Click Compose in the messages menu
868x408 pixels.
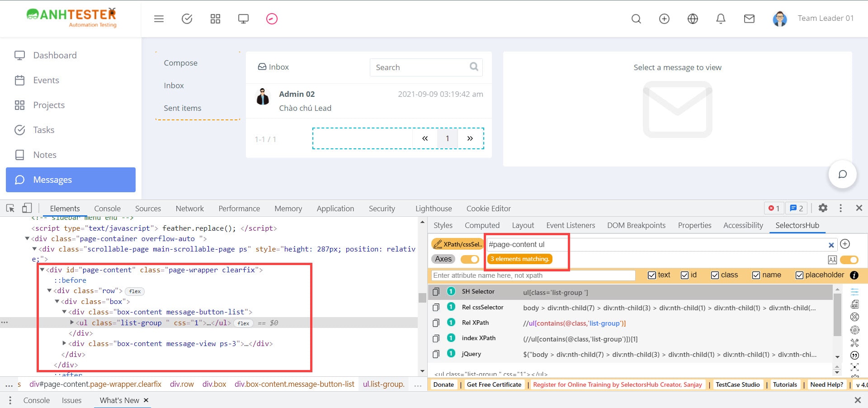click(180, 63)
